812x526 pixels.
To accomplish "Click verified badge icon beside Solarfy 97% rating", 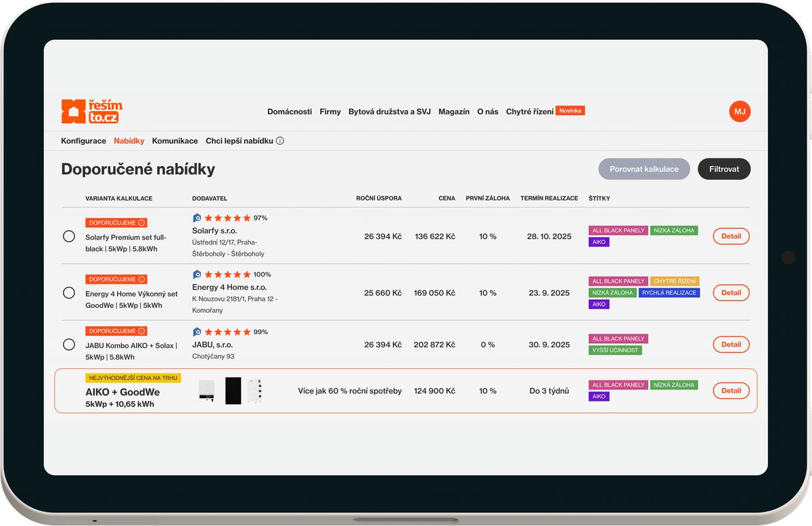I will coord(197,218).
